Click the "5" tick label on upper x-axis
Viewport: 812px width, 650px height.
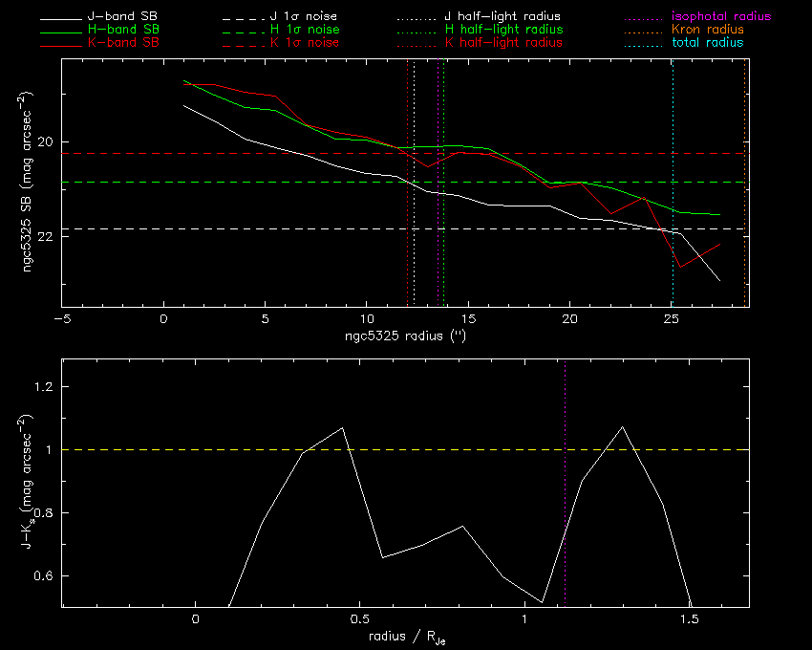point(266,319)
